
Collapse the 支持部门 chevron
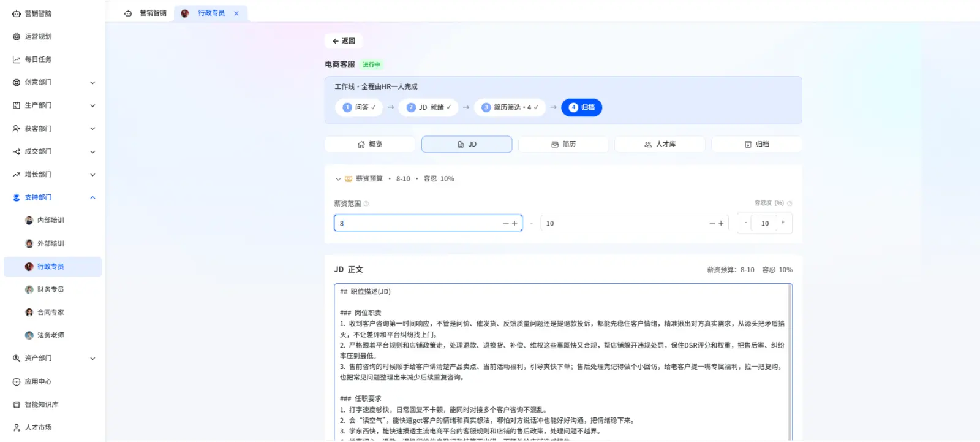coord(92,197)
